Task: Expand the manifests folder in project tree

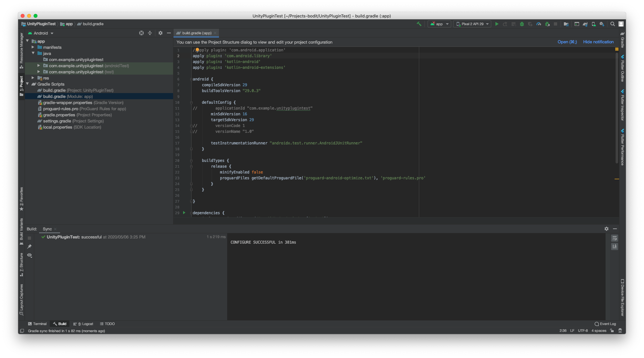Action: [x=33, y=47]
